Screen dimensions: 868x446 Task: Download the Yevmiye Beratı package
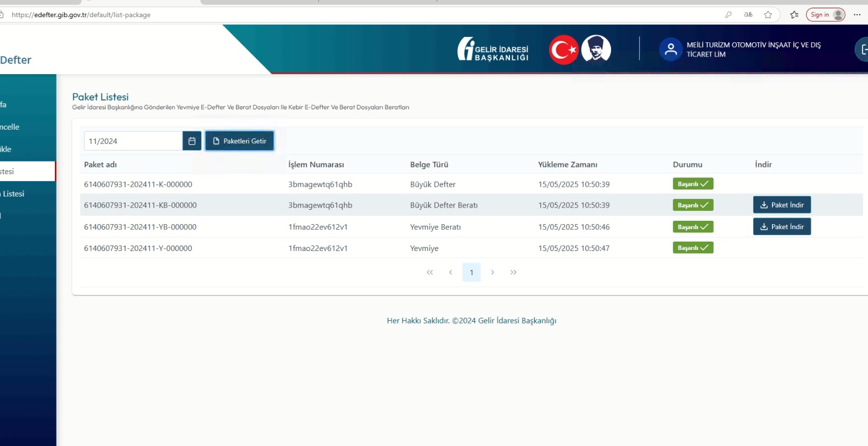[x=781, y=227]
